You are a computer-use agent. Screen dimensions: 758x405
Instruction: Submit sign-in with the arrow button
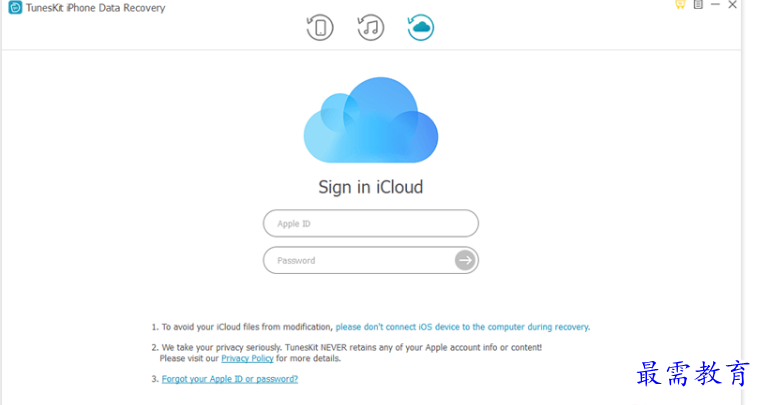tap(465, 260)
